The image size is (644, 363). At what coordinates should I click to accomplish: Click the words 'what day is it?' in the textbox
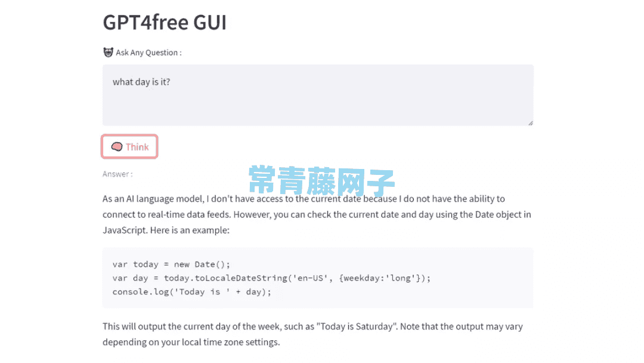141,82
